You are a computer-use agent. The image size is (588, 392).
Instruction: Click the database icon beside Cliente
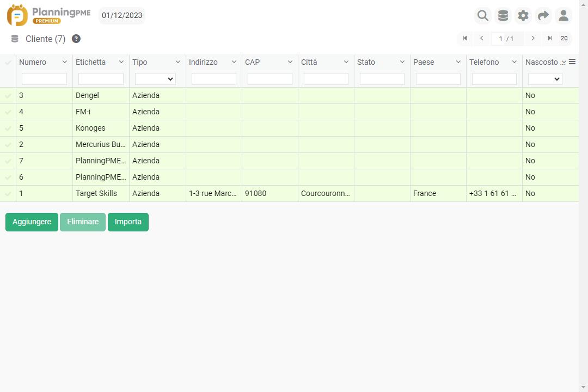pos(15,39)
